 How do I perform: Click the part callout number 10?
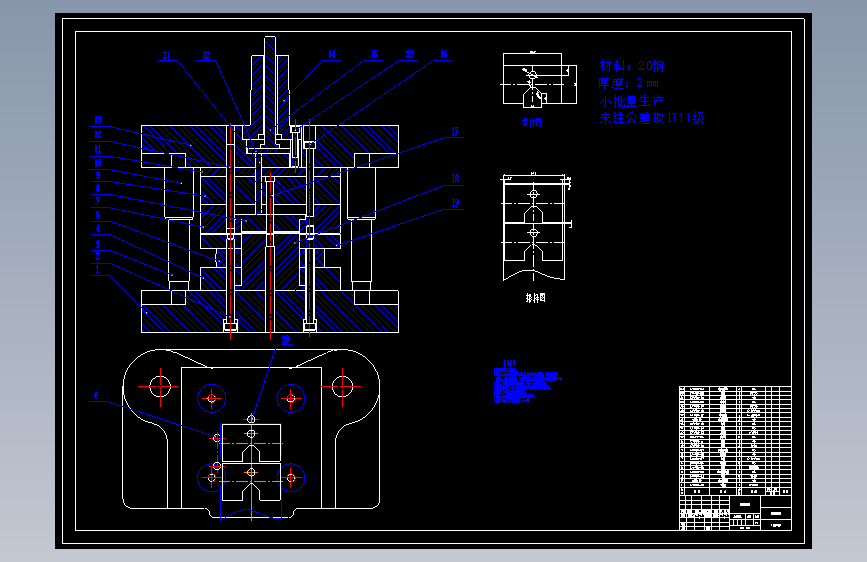pos(98,163)
